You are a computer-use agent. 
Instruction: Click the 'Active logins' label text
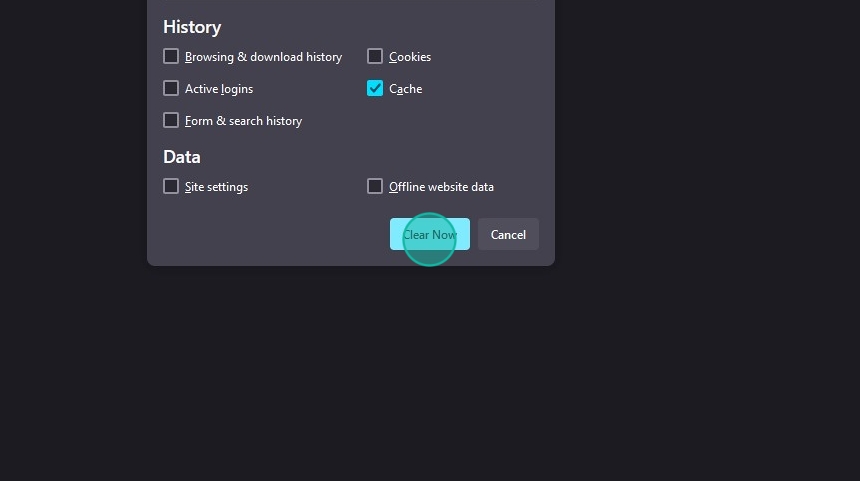(x=219, y=89)
